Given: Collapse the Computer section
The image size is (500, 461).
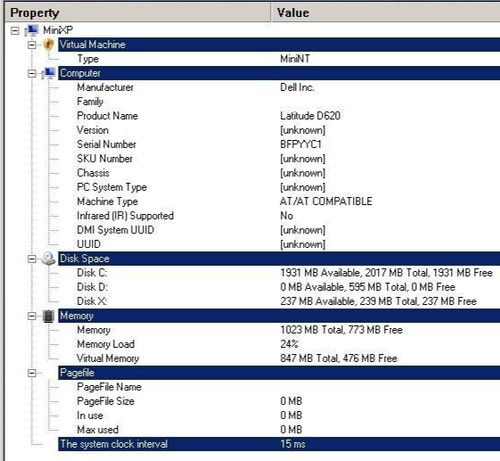Looking at the screenshot, I should (32, 73).
